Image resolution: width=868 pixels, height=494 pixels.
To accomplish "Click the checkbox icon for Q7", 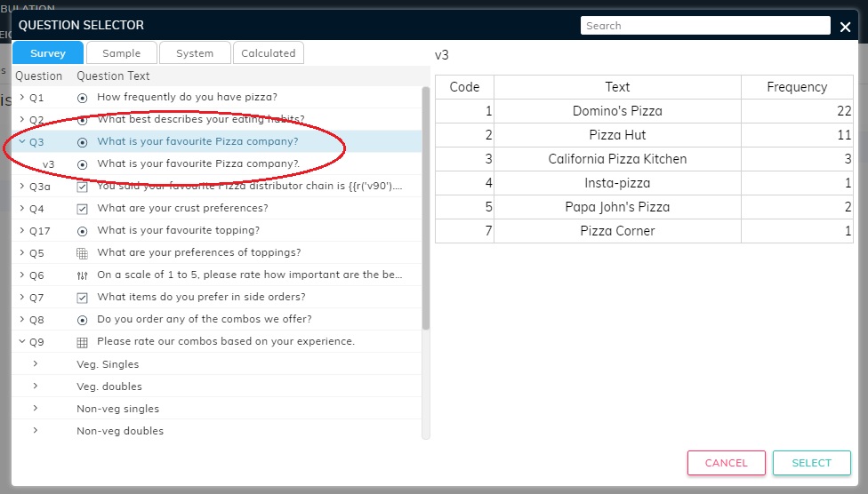I will coord(82,298).
